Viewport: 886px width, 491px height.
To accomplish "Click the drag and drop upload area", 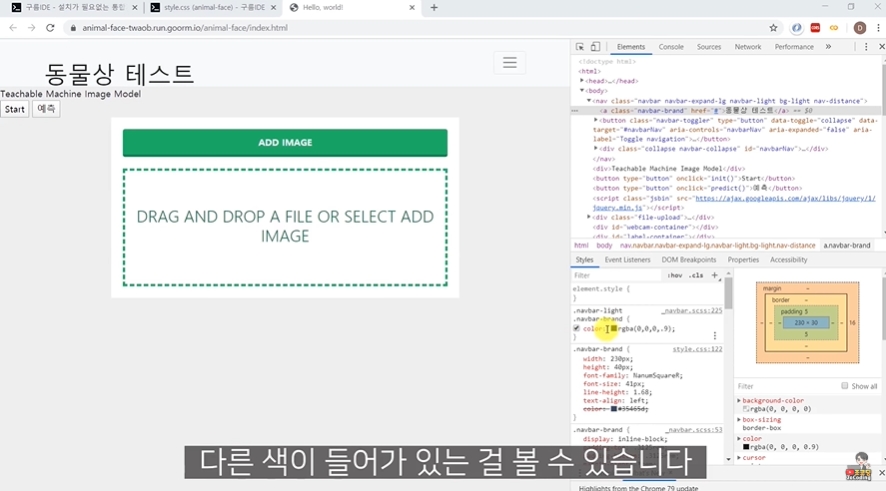I will (x=285, y=227).
